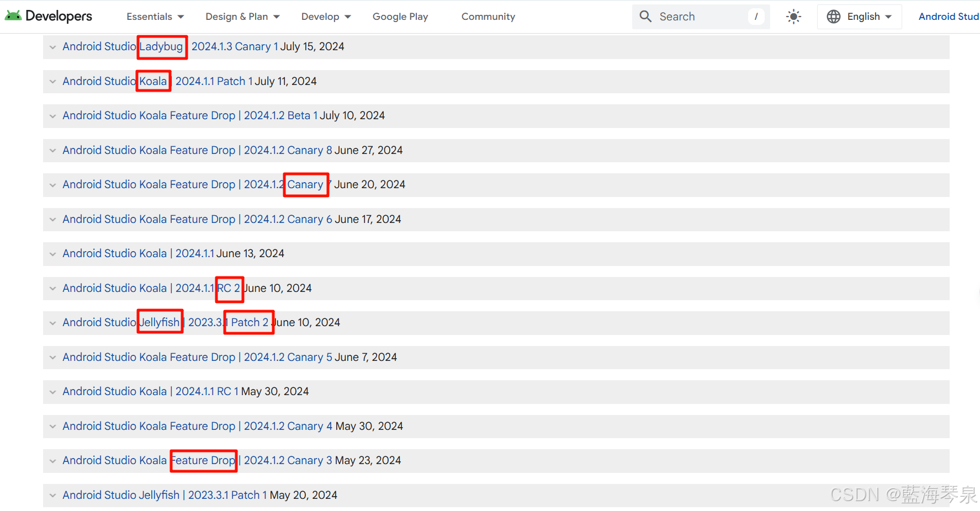Screen dimensions: 980x511
Task: Open the Community tab
Action: 488,17
